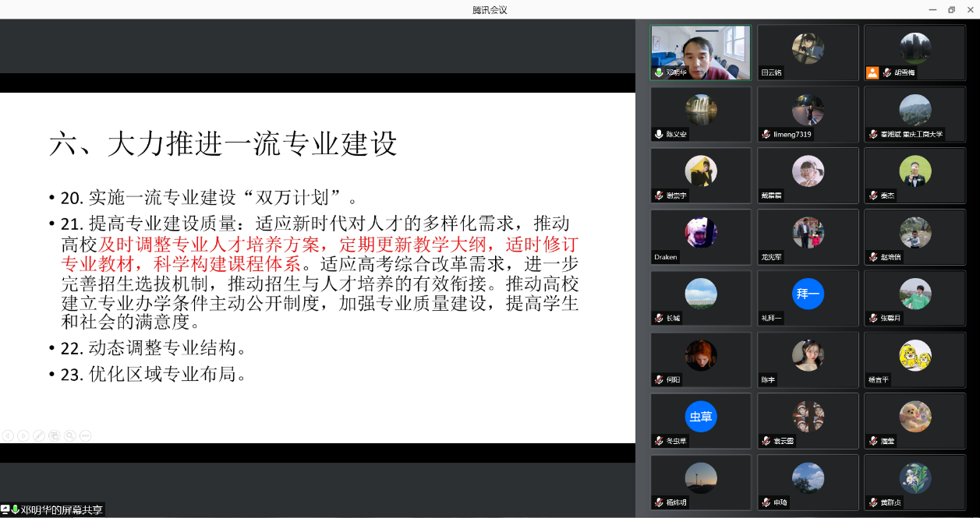
Task: Click the green microphone icon on 邓明华's video
Action: (660, 72)
